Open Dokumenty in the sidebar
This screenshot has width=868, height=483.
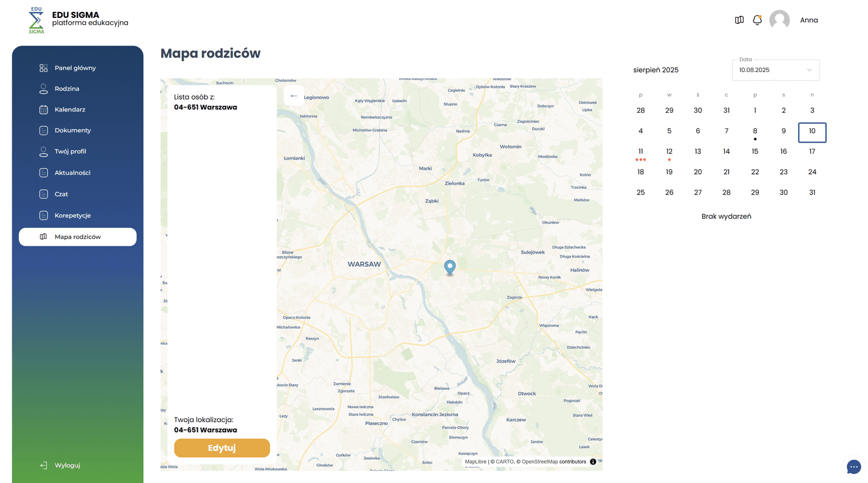(72, 130)
